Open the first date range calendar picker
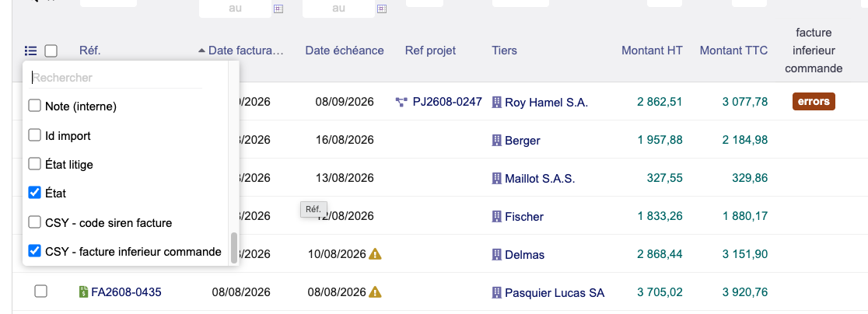The image size is (868, 314). (x=278, y=9)
